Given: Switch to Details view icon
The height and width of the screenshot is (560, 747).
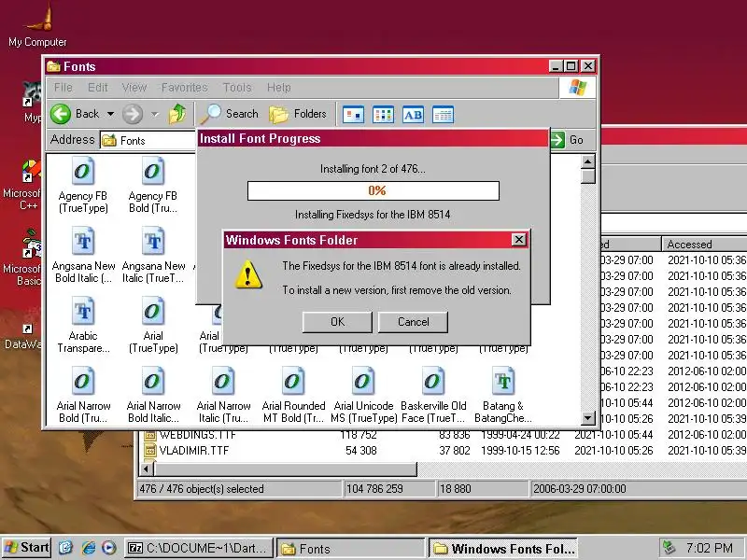Looking at the screenshot, I should tap(443, 115).
